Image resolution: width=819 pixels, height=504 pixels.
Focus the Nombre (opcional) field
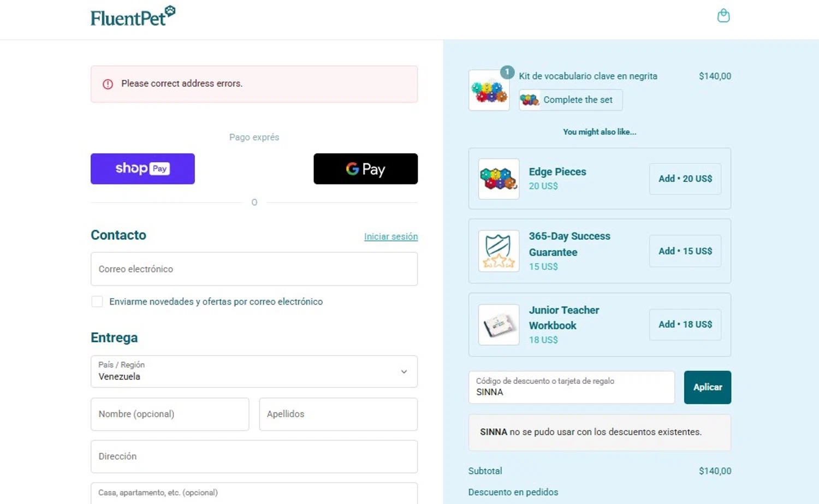170,414
